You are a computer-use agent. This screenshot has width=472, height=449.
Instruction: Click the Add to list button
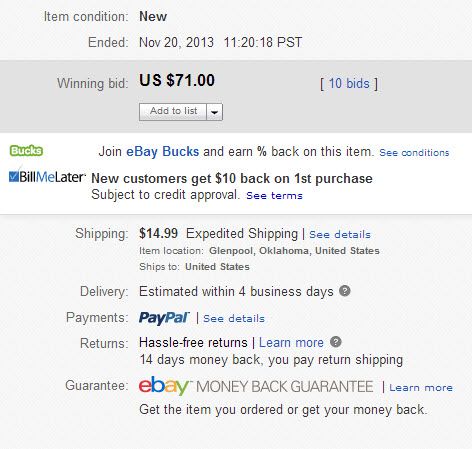tap(173, 112)
